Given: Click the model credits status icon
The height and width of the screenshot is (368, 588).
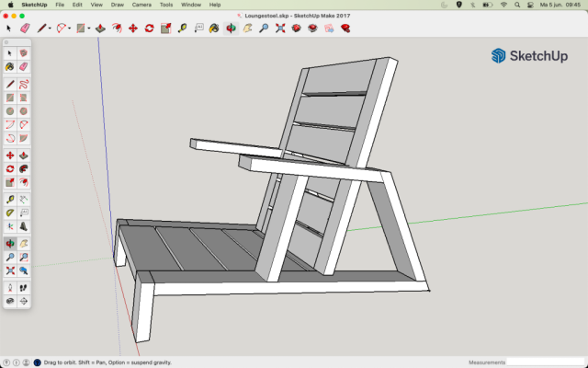Looking at the screenshot, I should [17, 362].
